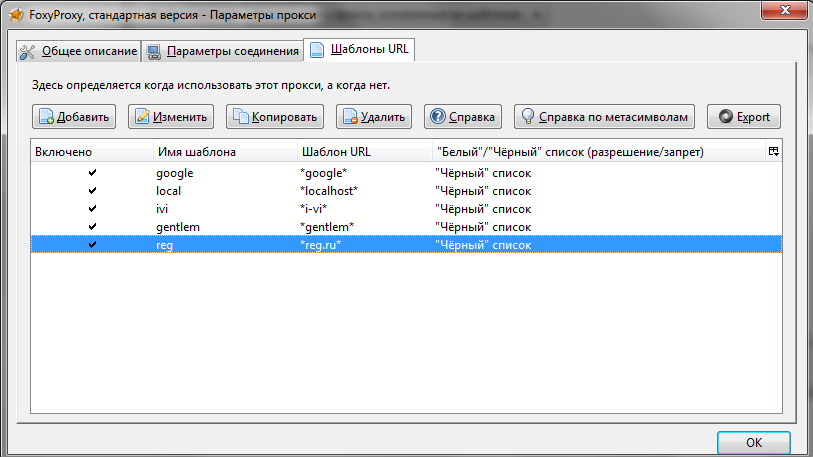813x457 pixels.
Task: Click "Чёрный" список cell in gentlem row
Action: [483, 227]
